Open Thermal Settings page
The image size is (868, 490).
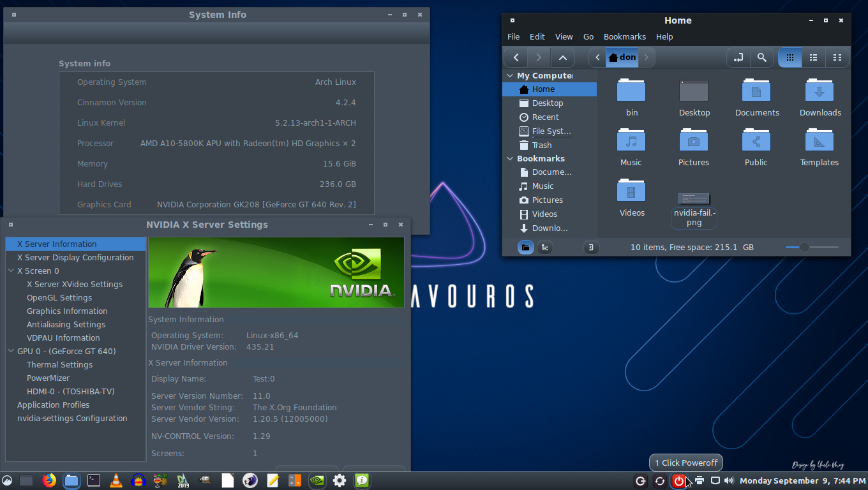pos(59,365)
